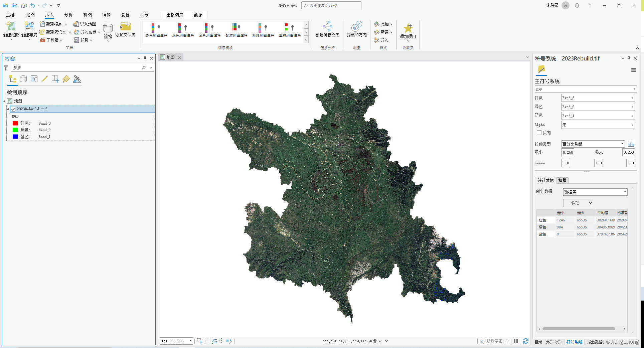The width and height of the screenshot is (644, 348).
Task: Click the label tag icon in Contents toolbar
Action: point(66,79)
